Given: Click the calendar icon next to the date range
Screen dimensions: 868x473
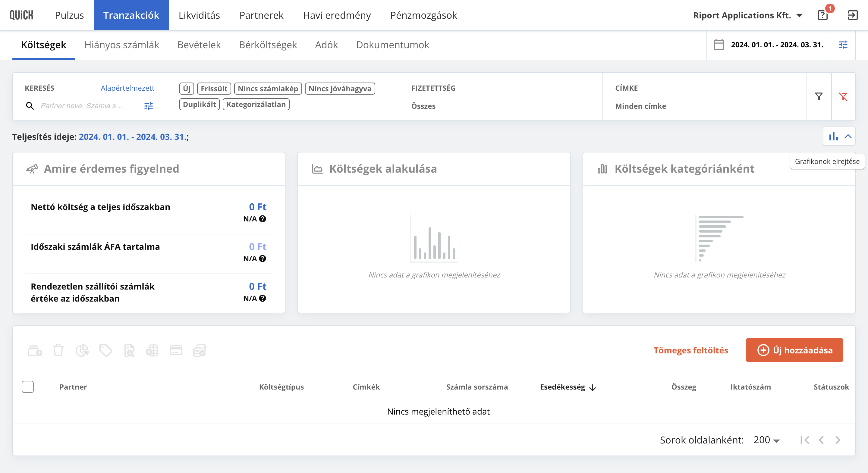Looking at the screenshot, I should pyautogui.click(x=719, y=45).
